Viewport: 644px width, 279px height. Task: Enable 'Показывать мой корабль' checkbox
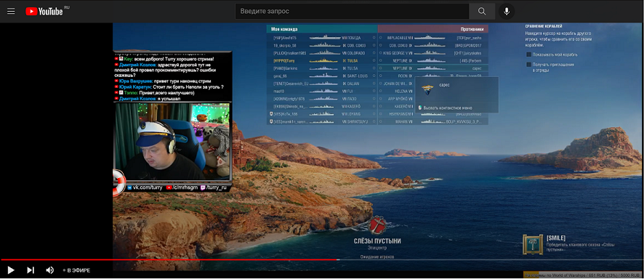[529, 54]
